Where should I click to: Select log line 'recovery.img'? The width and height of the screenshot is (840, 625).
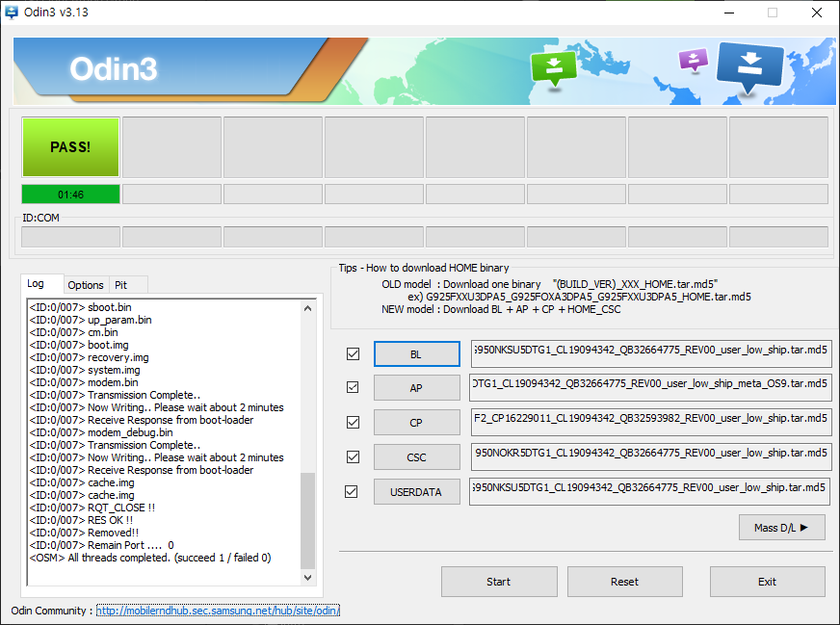[89, 357]
